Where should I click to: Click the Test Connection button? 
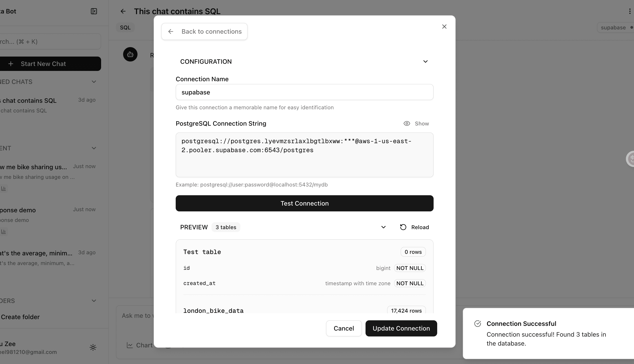click(x=304, y=203)
